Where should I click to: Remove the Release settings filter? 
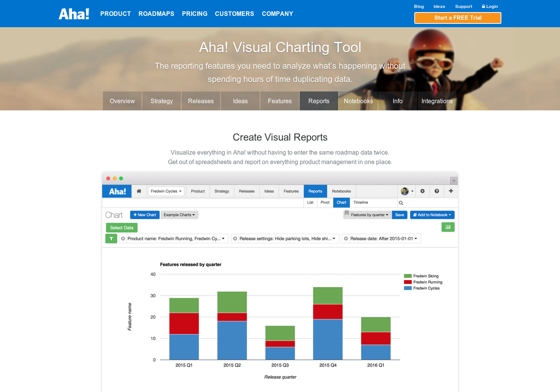[x=235, y=239]
